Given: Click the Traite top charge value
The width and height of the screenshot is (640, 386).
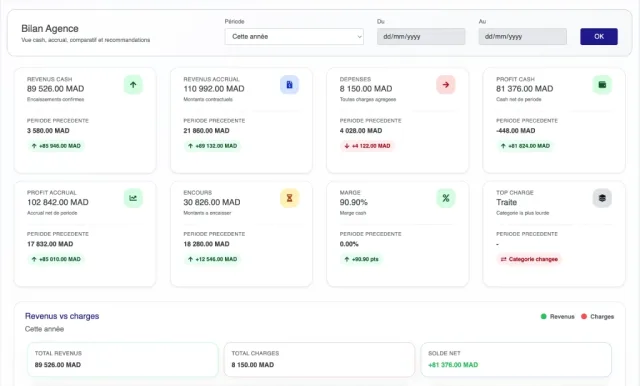Looking at the screenshot, I should pos(507,202).
